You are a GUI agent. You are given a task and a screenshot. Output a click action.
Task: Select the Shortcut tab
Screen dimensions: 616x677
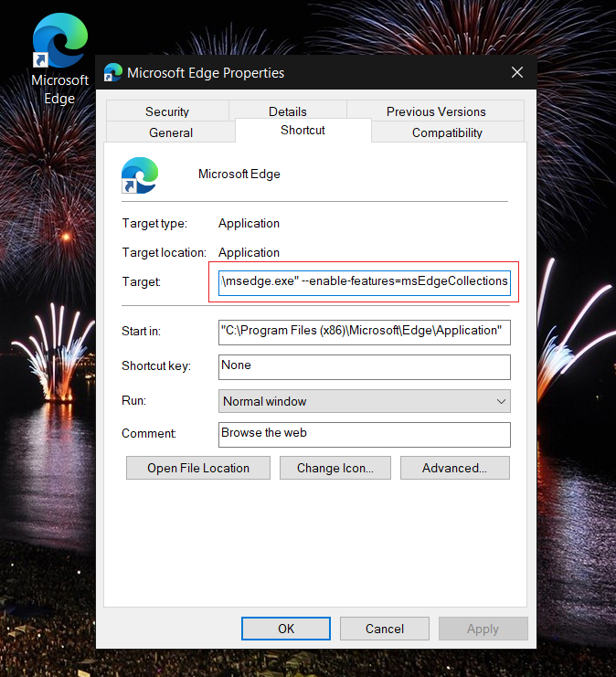pyautogui.click(x=303, y=131)
